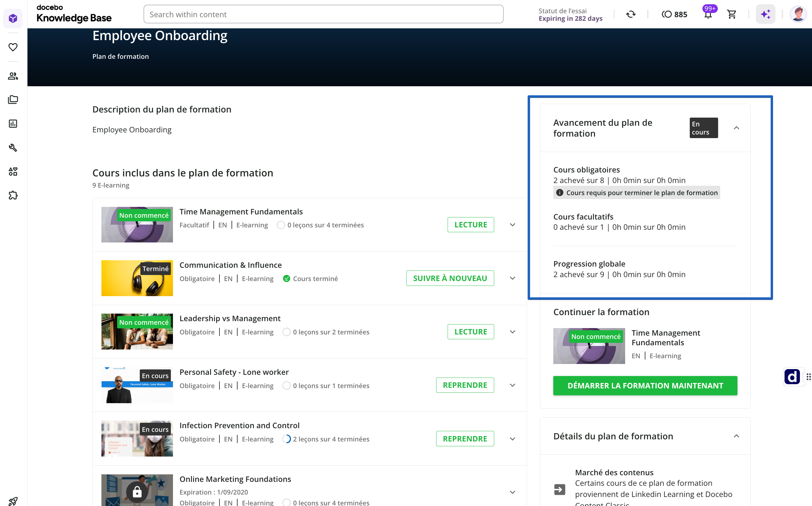Viewport: 812px width, 506px height.
Task: Open the users management sidebar icon
Action: [13, 76]
